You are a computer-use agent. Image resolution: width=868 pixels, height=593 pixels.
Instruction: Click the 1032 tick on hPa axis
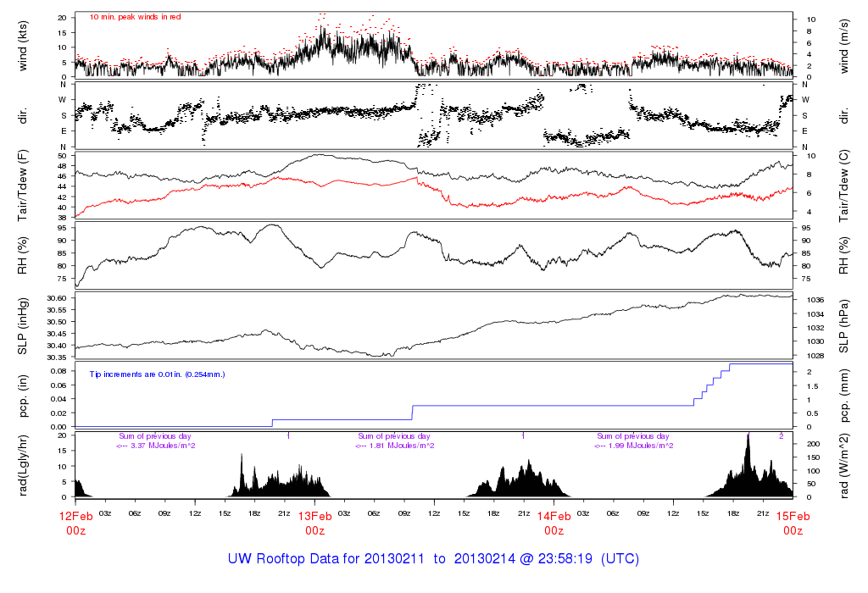coord(815,328)
